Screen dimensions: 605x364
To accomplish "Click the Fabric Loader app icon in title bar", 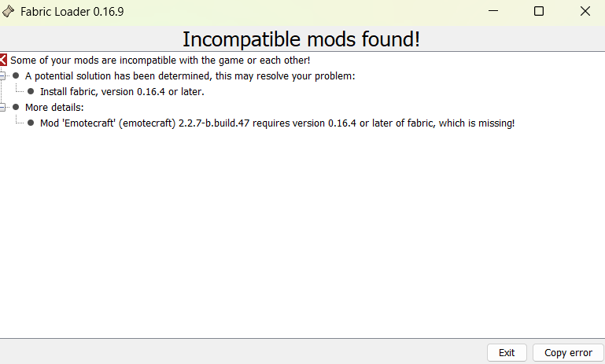I will (x=8, y=12).
